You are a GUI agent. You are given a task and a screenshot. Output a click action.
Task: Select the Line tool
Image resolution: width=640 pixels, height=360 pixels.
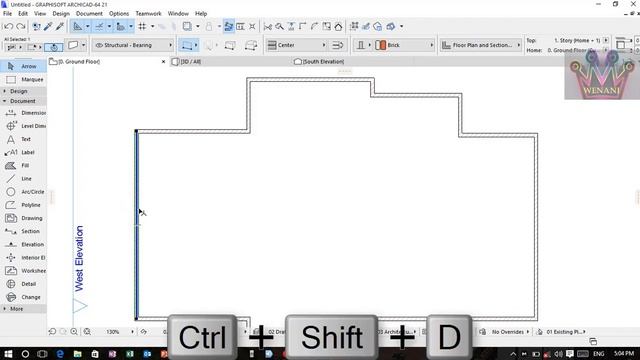pyautogui.click(x=24, y=178)
